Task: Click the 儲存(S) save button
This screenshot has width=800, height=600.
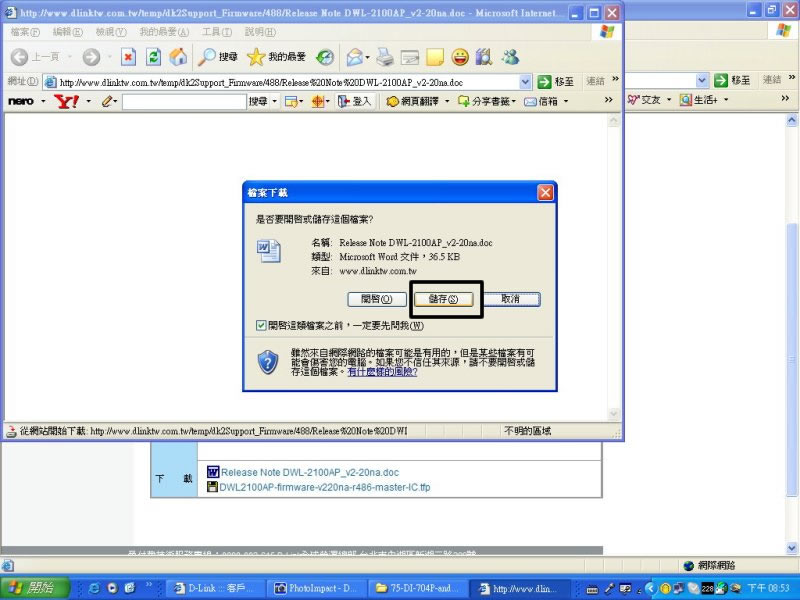Action: click(443, 299)
